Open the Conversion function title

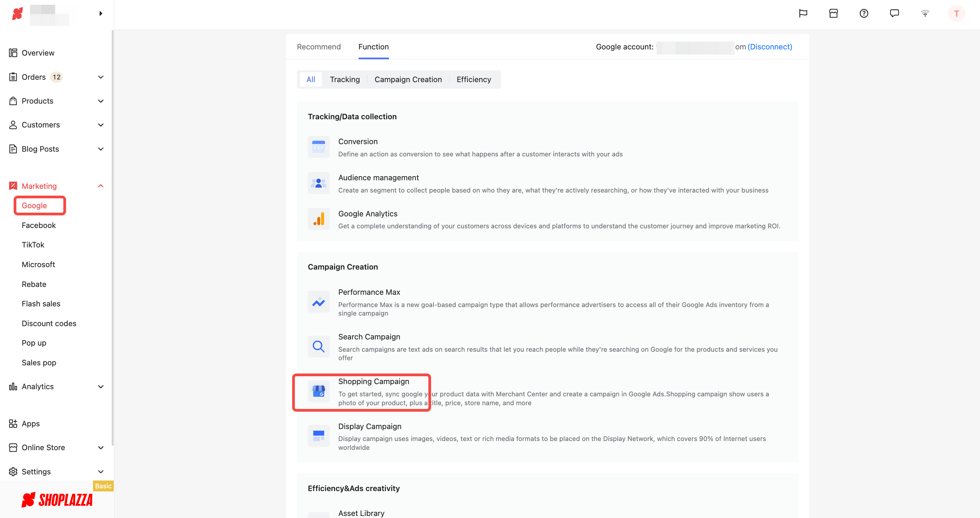click(x=358, y=141)
